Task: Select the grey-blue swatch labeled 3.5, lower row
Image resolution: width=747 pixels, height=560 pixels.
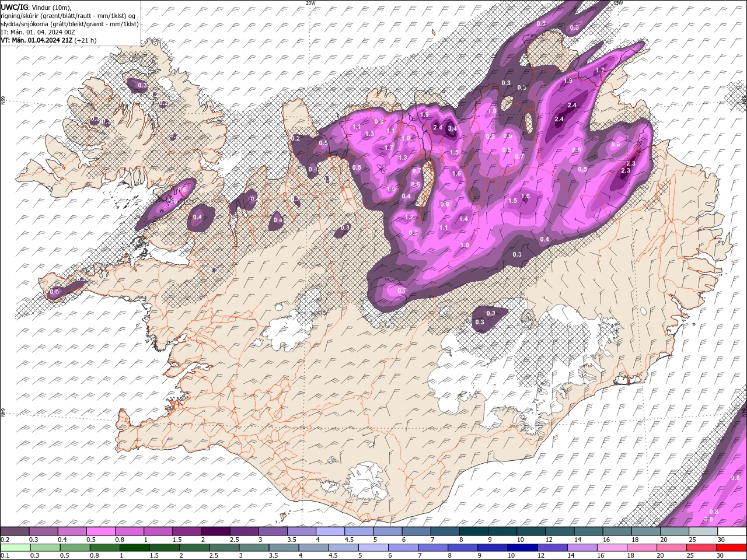Action: point(284,548)
